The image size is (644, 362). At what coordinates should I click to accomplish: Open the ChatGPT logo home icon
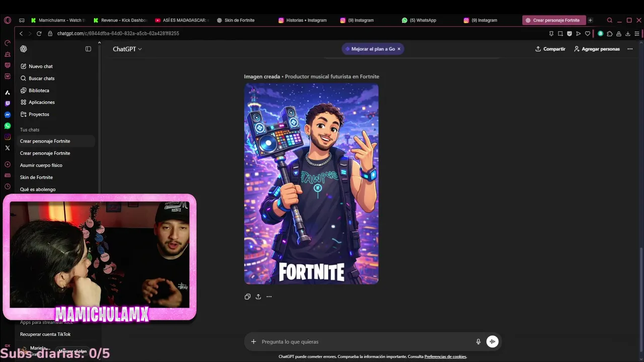pyautogui.click(x=24, y=49)
